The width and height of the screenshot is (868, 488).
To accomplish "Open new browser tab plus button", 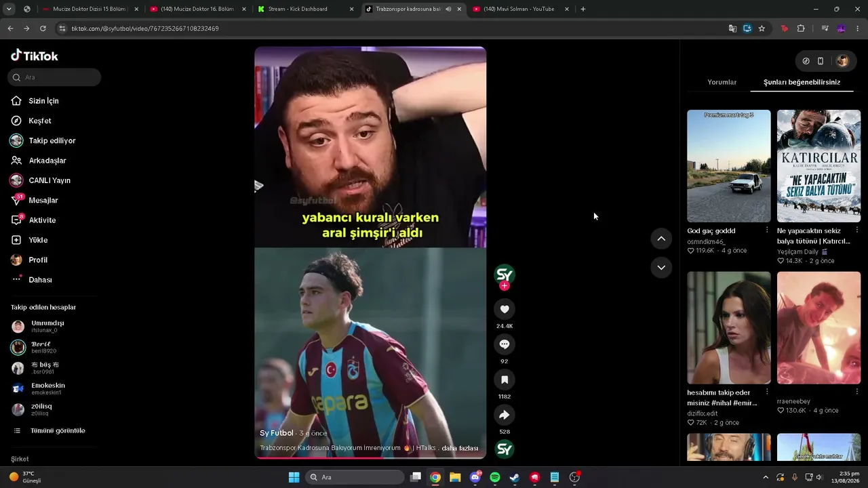I will tap(583, 9).
